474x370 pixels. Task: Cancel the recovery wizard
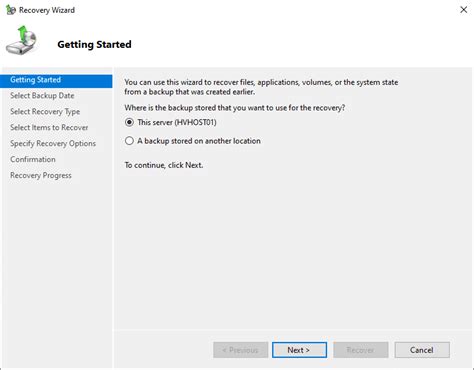coord(422,350)
